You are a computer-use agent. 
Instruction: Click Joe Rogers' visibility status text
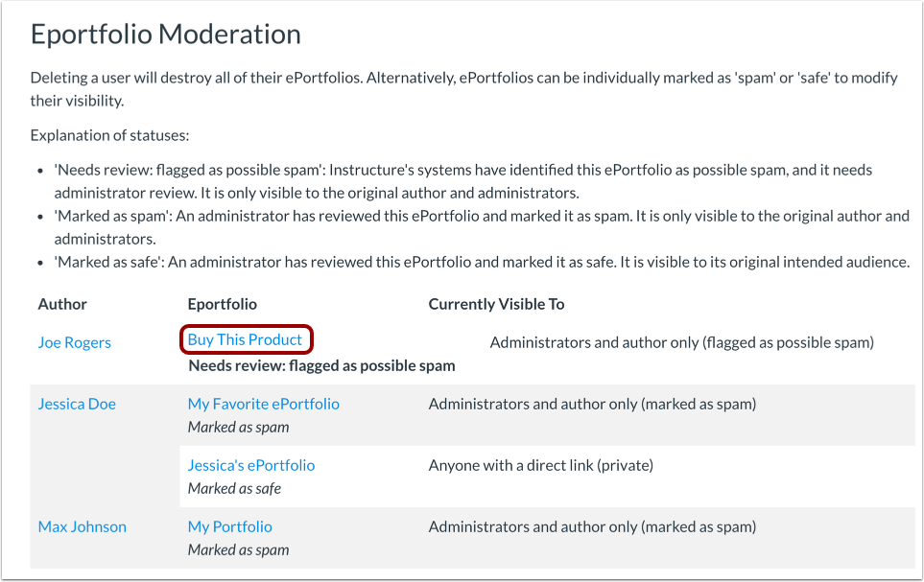pos(682,341)
